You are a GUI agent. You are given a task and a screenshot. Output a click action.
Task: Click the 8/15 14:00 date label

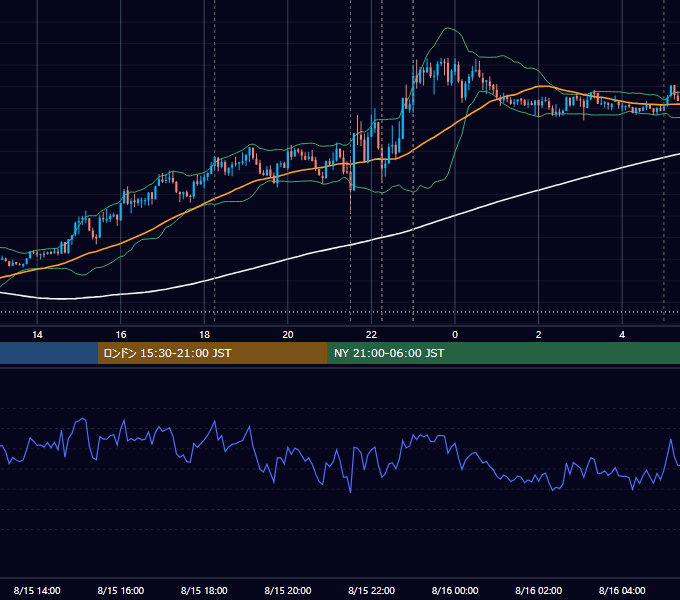coord(37,590)
